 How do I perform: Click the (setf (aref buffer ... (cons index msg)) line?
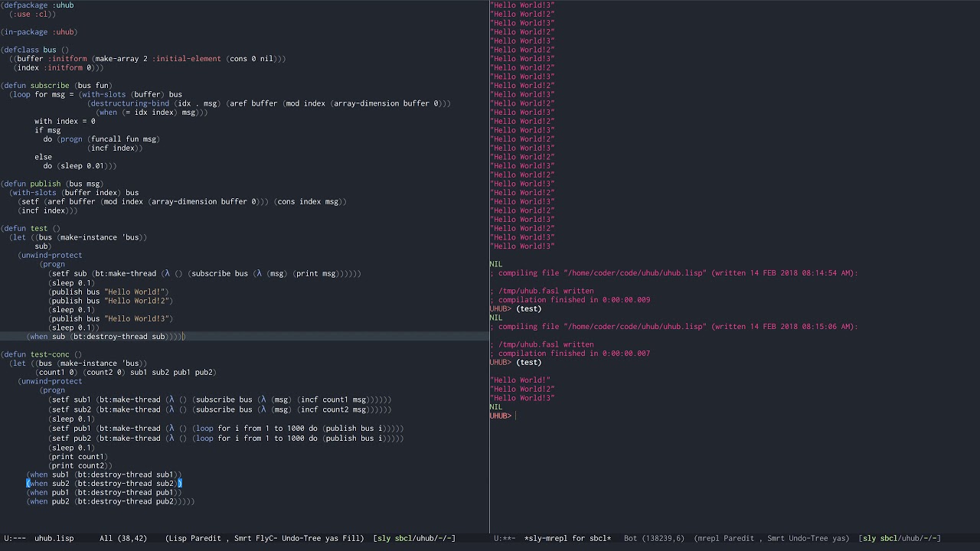coord(184,202)
